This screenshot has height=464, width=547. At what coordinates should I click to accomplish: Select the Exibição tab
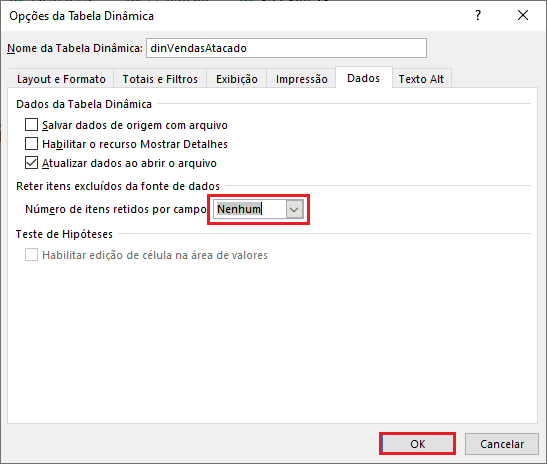pyautogui.click(x=237, y=79)
